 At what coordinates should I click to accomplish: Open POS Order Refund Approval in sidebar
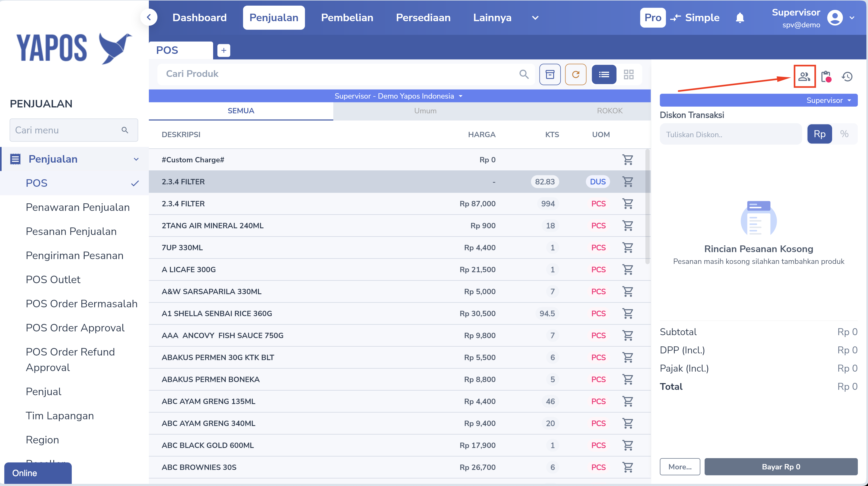[x=70, y=360]
